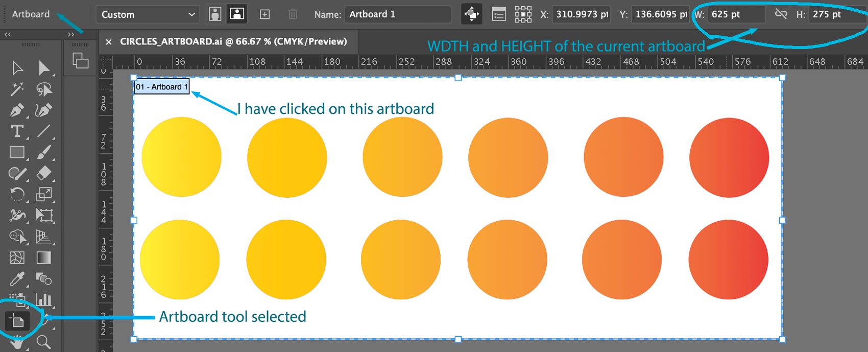The width and height of the screenshot is (868, 352).
Task: Toggle constrain width and height proportions link
Action: pos(781,14)
